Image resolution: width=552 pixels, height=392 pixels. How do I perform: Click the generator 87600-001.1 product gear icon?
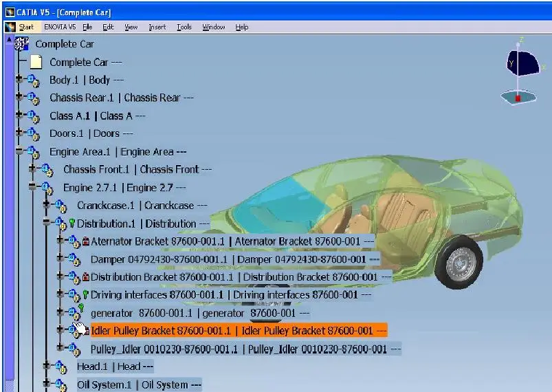click(74, 314)
